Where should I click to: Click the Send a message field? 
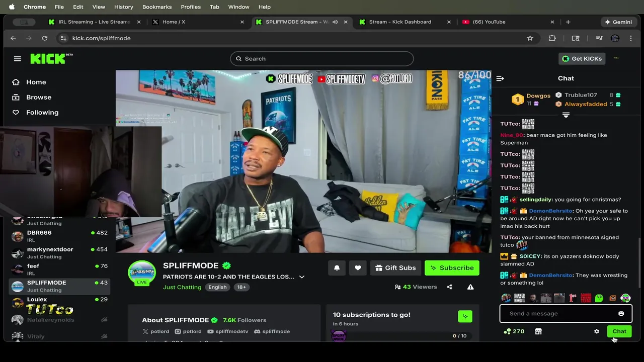point(566,314)
